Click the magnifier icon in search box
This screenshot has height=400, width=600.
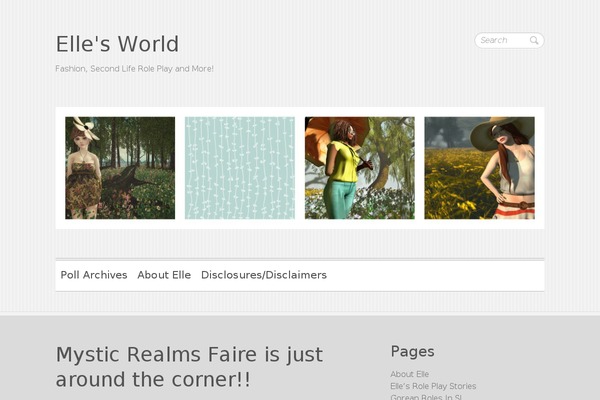[x=534, y=40]
